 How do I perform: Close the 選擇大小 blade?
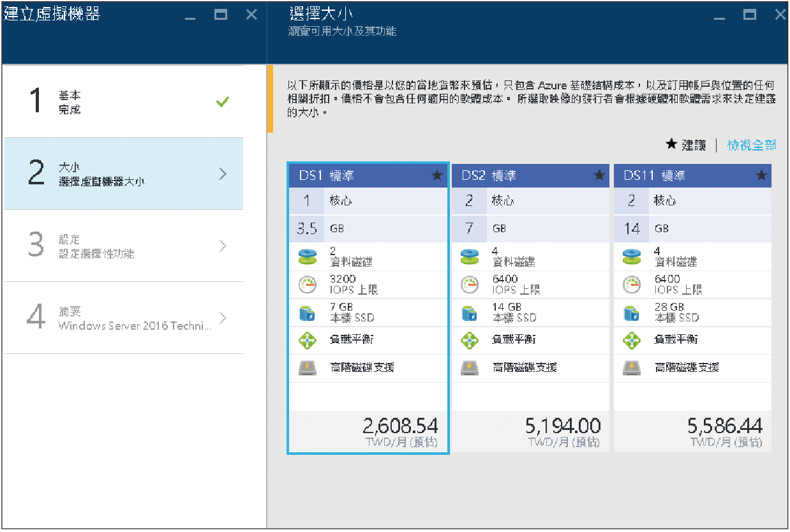tap(780, 15)
